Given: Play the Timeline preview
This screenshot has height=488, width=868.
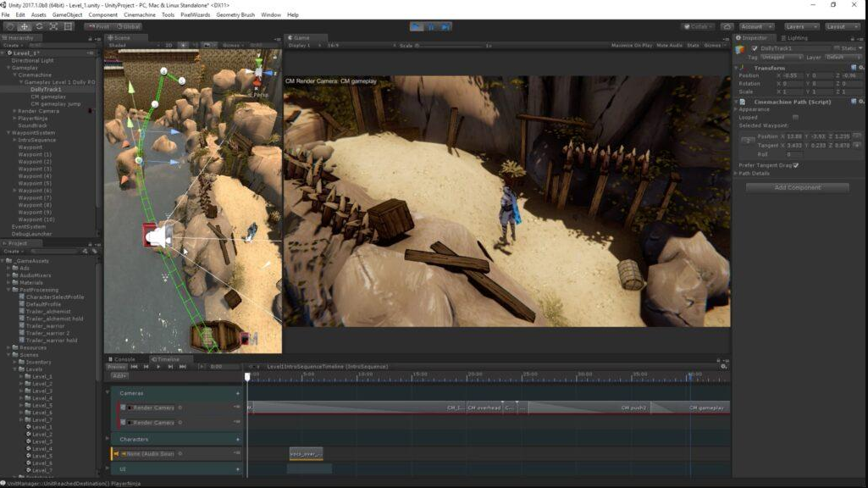Looking at the screenshot, I should coord(158,367).
